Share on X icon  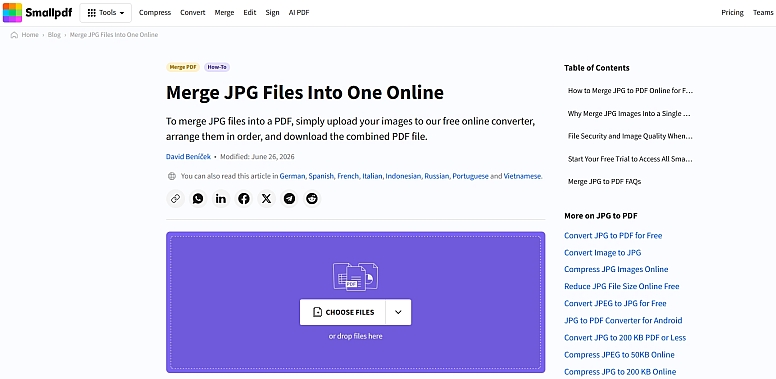[266, 199]
